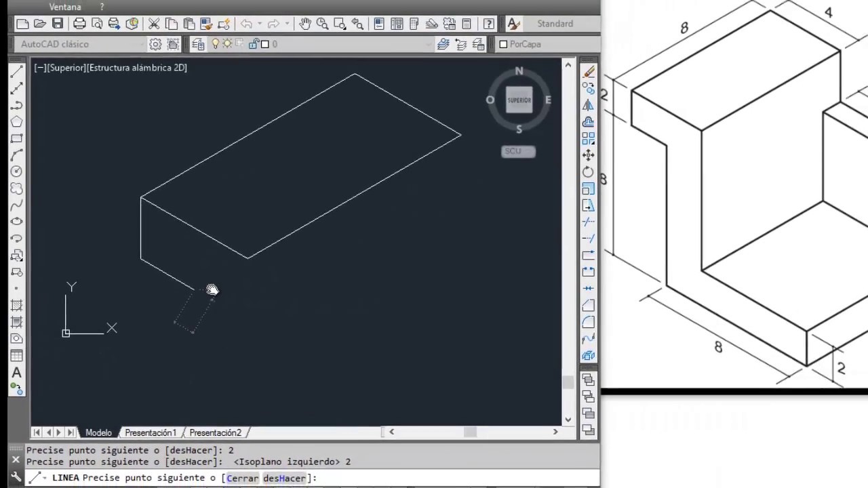
Task: Select the Extend tool
Action: coord(588,239)
